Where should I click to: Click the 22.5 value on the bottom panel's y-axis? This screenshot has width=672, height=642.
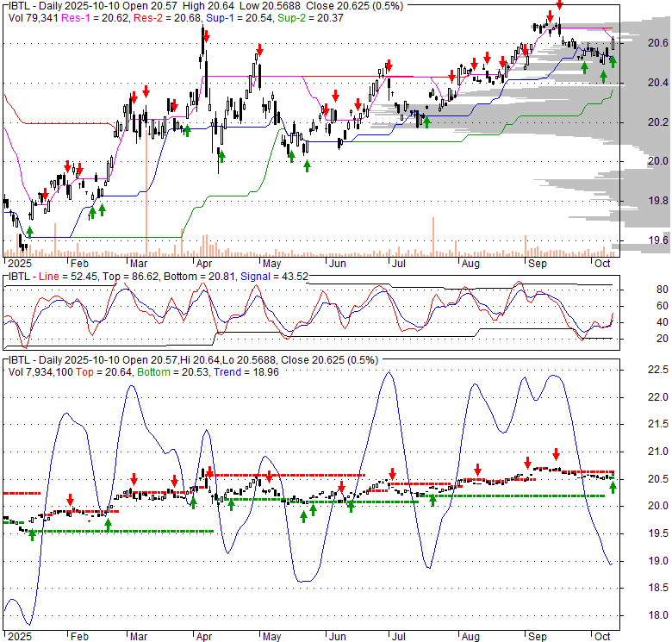656,370
